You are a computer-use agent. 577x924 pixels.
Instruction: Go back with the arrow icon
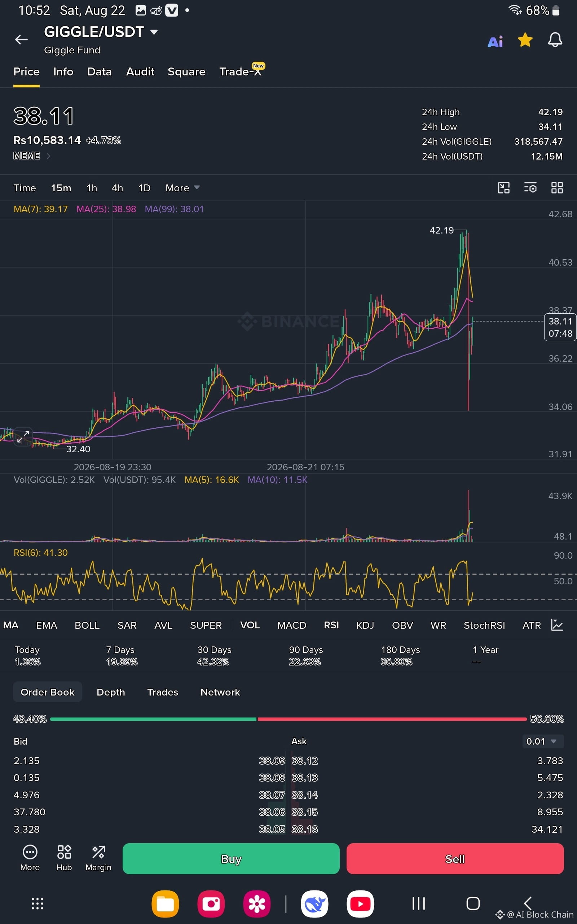click(x=21, y=39)
